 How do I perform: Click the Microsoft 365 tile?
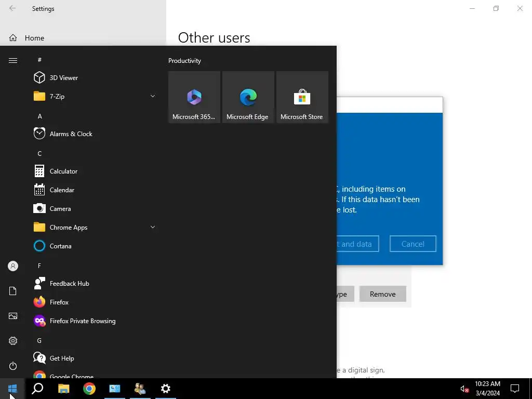194,97
